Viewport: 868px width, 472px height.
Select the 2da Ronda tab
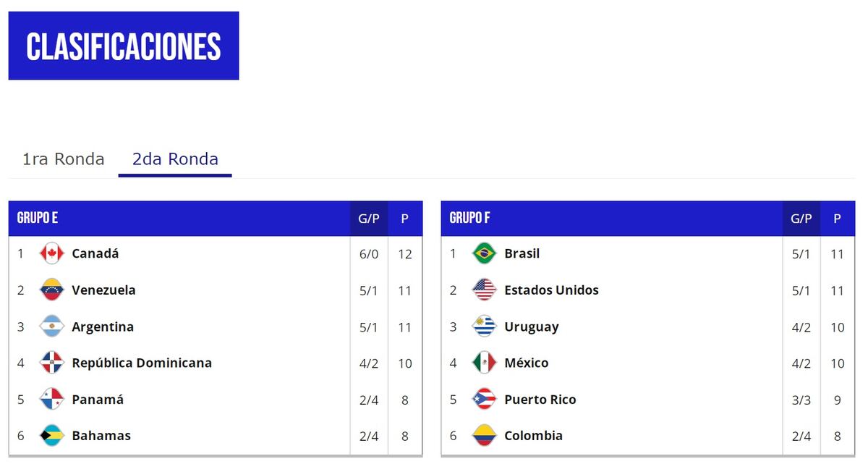pos(175,159)
